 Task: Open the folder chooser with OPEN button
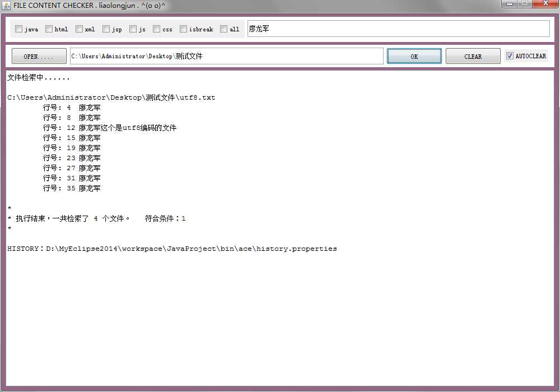(39, 56)
